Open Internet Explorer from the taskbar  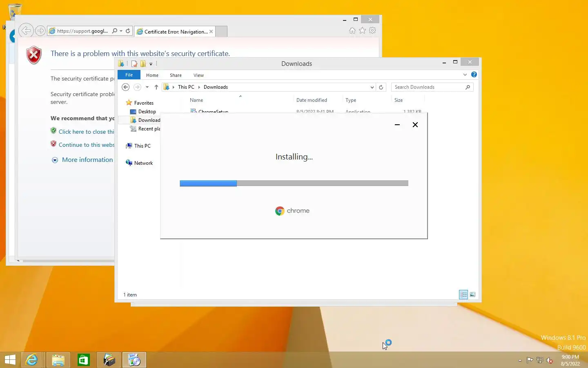32,360
